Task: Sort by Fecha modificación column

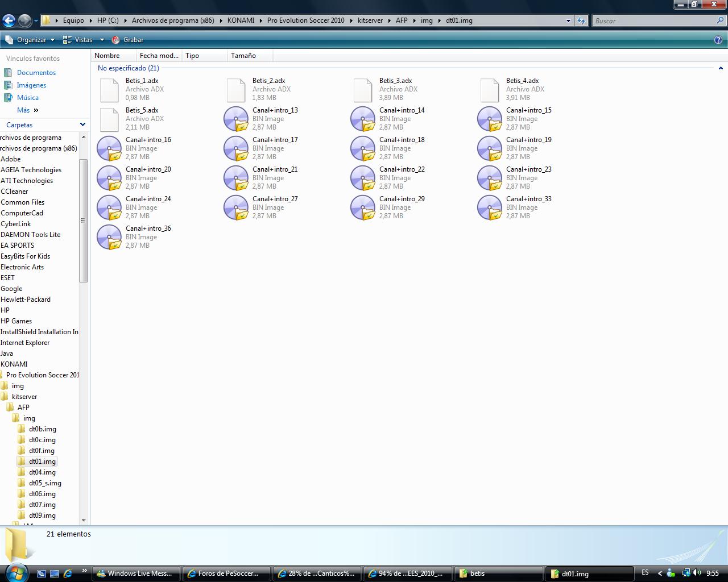Action: click(x=159, y=56)
